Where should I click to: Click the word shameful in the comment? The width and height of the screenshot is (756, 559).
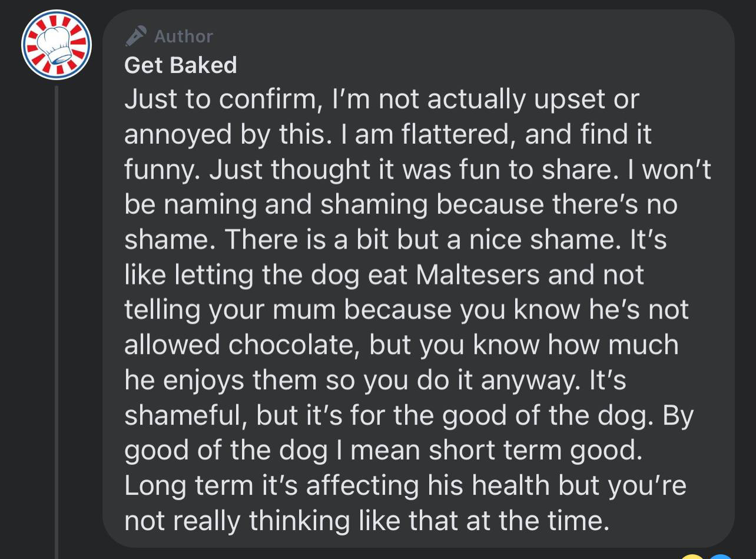coord(187,415)
